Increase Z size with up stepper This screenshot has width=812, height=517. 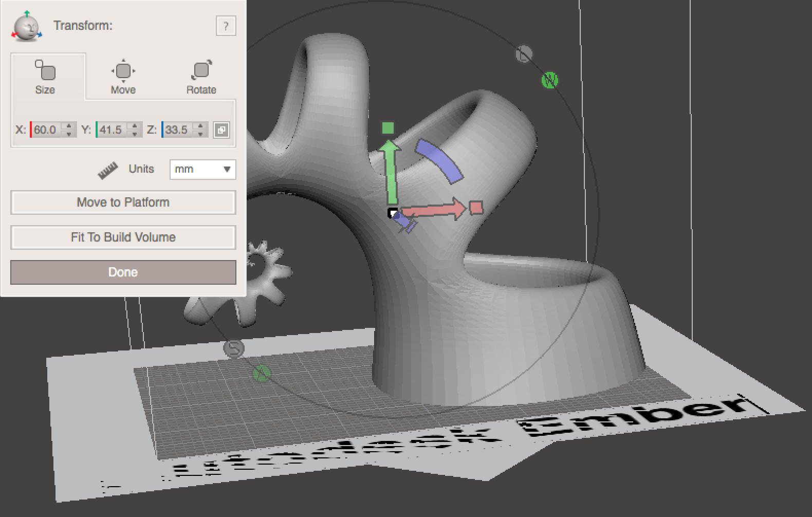click(x=201, y=126)
